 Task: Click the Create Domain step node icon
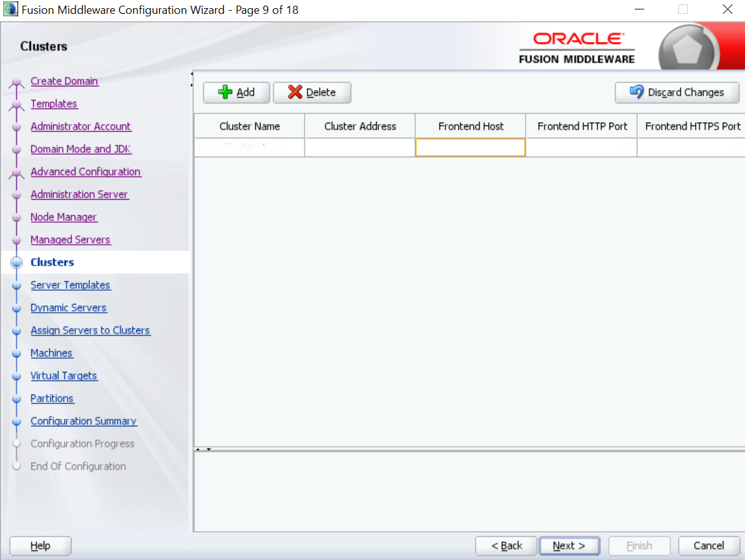pos(16,82)
